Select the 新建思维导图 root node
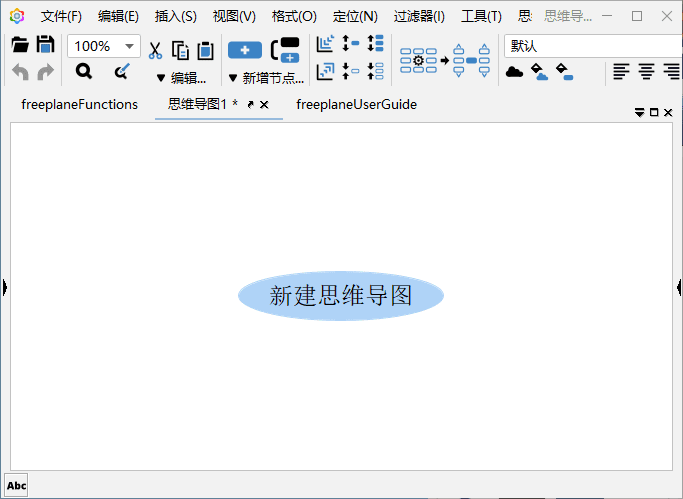 point(340,296)
